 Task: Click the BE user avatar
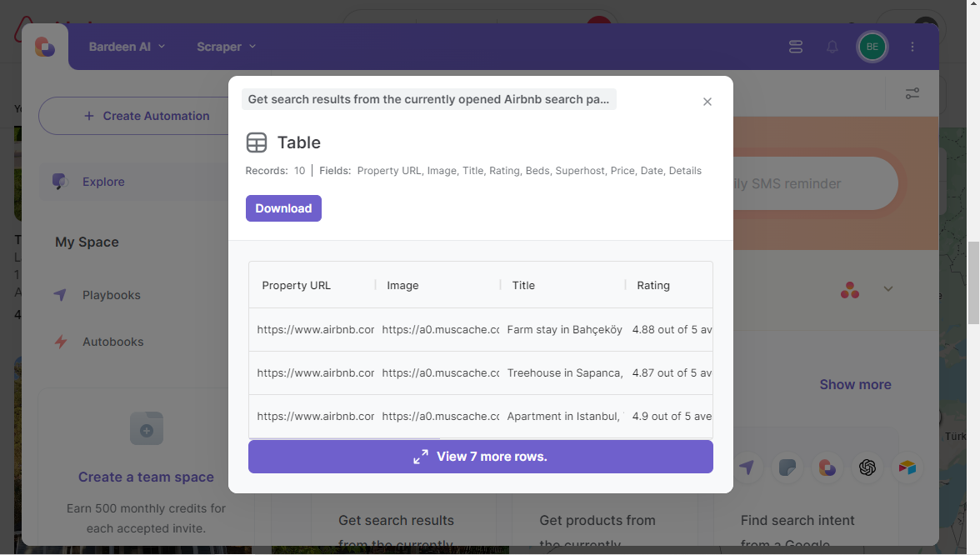pyautogui.click(x=872, y=47)
